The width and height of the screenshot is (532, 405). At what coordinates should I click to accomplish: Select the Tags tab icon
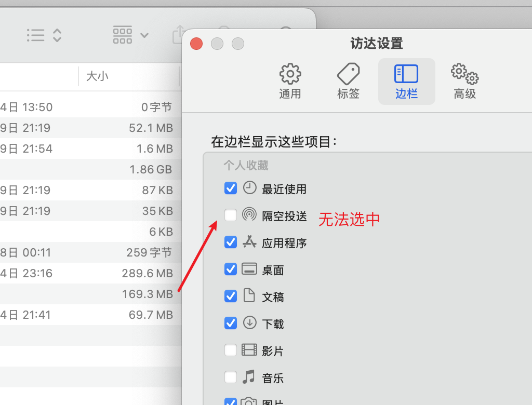(348, 74)
